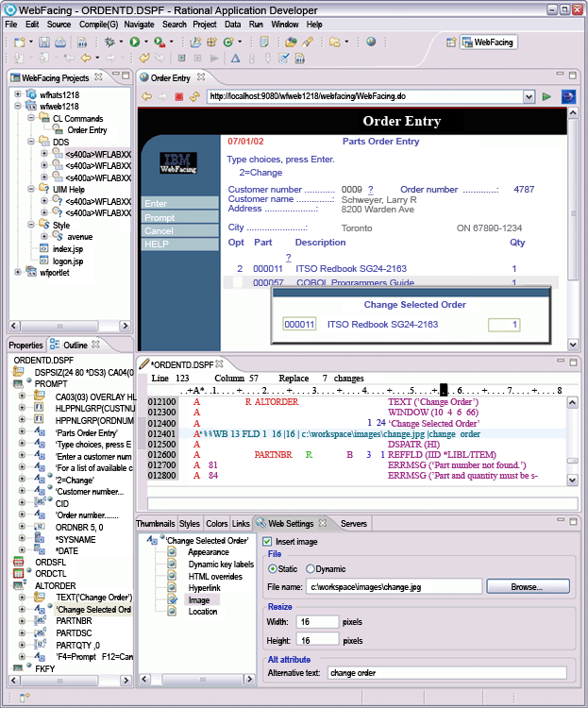Image resolution: width=588 pixels, height=708 pixels.
Task: Select Image in Web Settings tree
Action: tap(199, 600)
